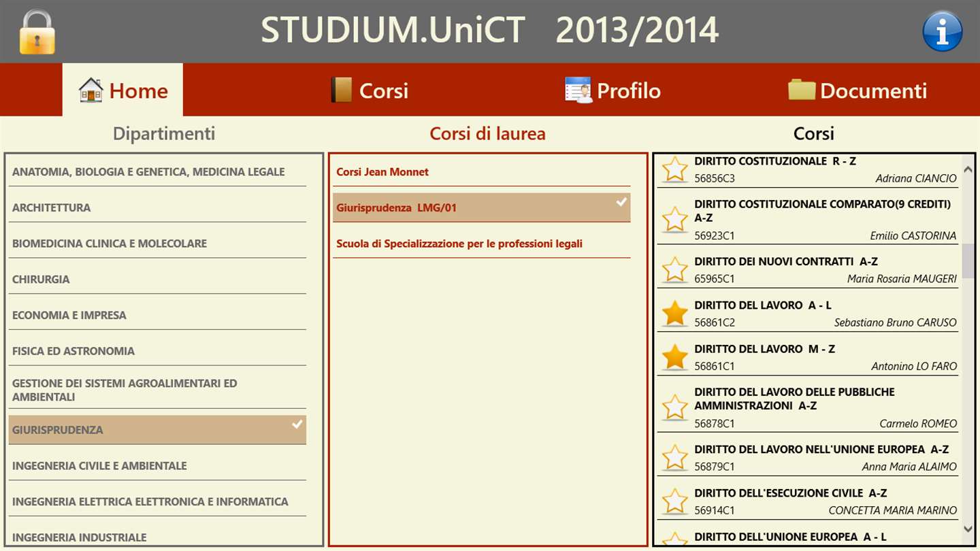The width and height of the screenshot is (980, 551).
Task: Click the Corsi list scroll-down arrow
Action: [968, 529]
